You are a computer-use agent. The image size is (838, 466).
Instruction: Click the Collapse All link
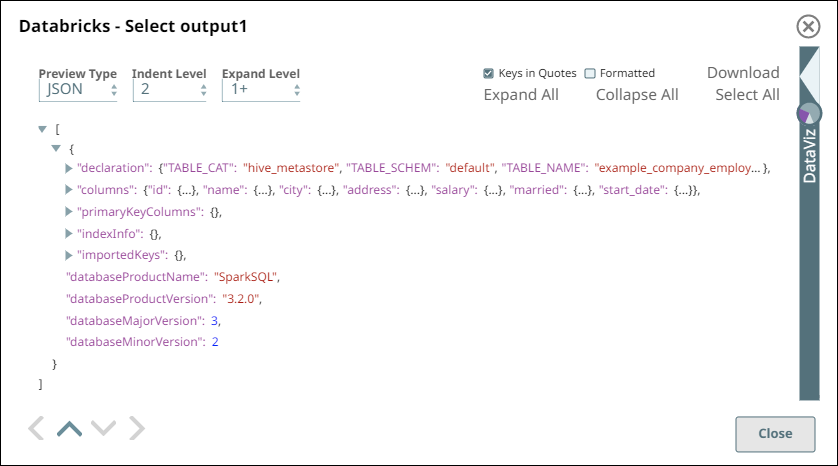pyautogui.click(x=637, y=95)
